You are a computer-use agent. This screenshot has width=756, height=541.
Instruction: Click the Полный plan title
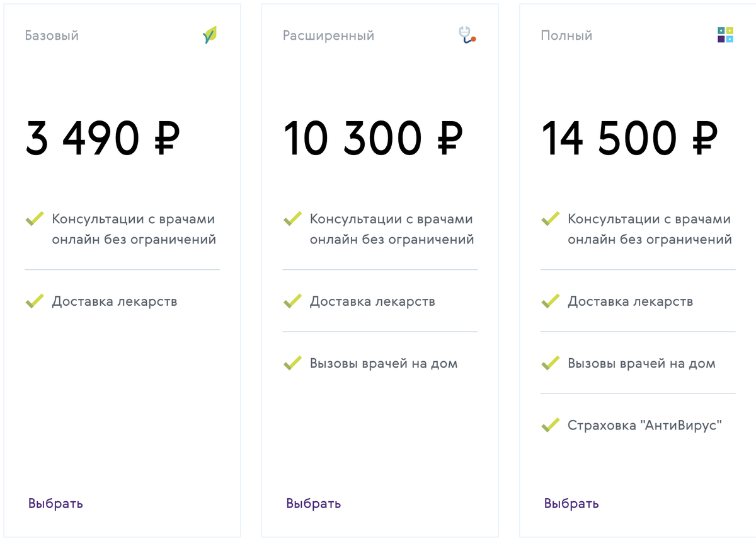[x=566, y=35]
